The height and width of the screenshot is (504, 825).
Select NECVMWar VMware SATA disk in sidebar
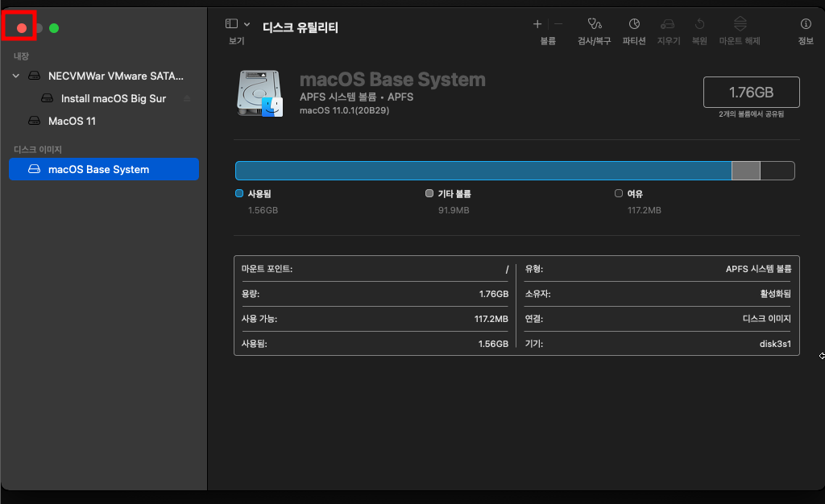[x=104, y=76]
